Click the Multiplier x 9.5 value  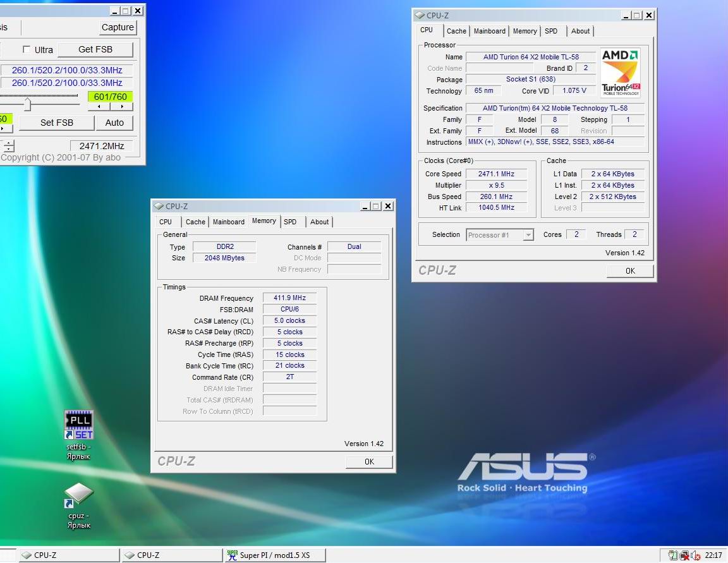pos(496,185)
